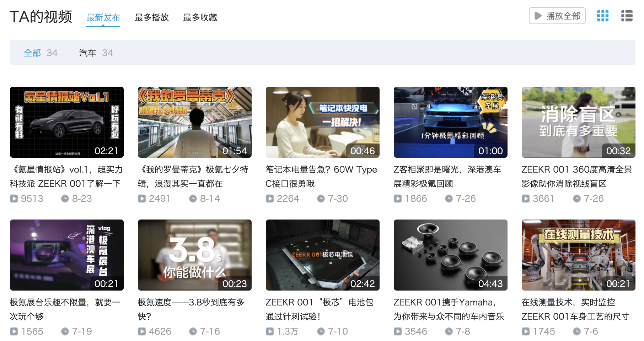644x341 pixels.
Task: Select the 最新发布 sort tab
Action: (x=103, y=17)
